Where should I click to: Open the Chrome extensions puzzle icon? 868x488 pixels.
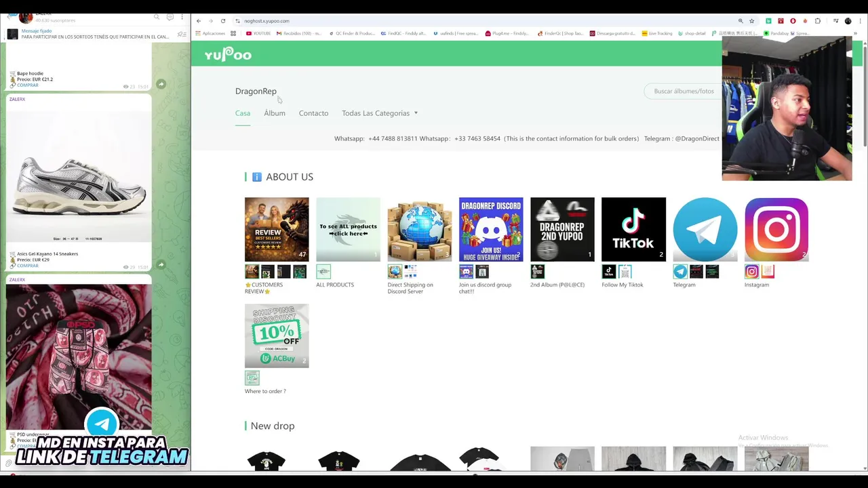click(818, 21)
